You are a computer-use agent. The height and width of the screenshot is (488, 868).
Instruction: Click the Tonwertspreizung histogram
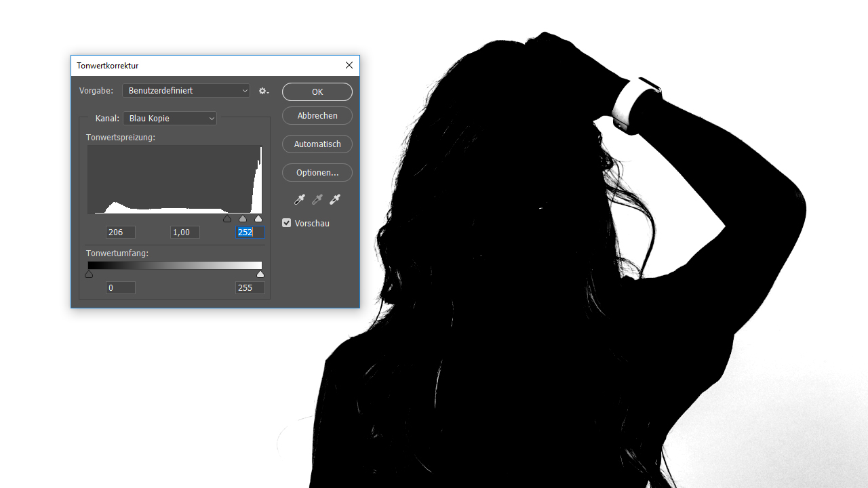point(174,180)
